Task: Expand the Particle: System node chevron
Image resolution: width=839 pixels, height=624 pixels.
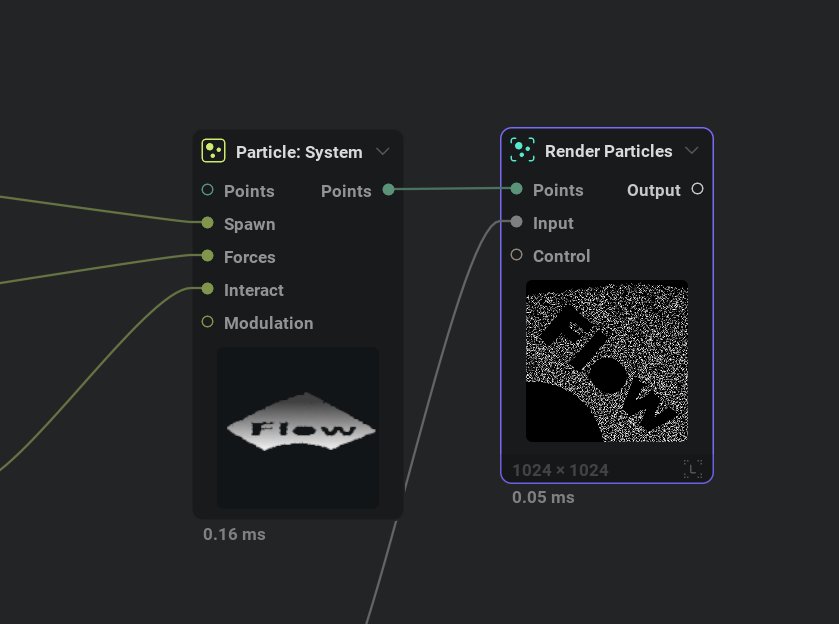Action: point(383,151)
